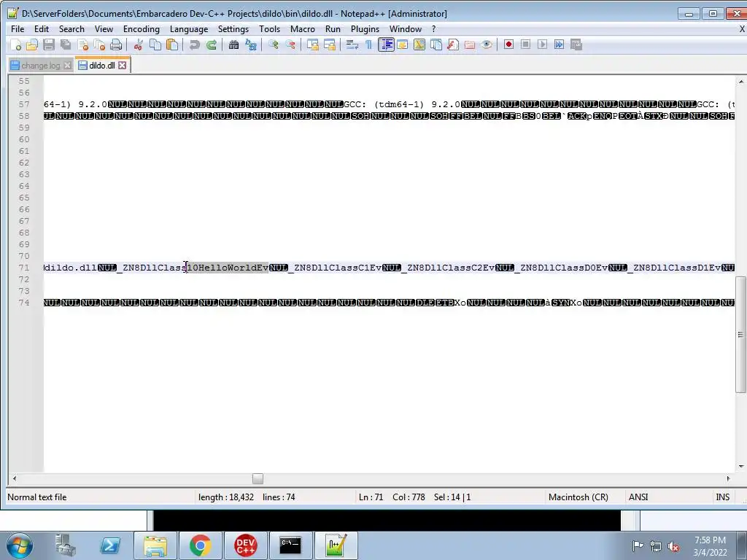Toggle file monitoring with the eye icon
The height and width of the screenshot is (560, 747).
[487, 44]
